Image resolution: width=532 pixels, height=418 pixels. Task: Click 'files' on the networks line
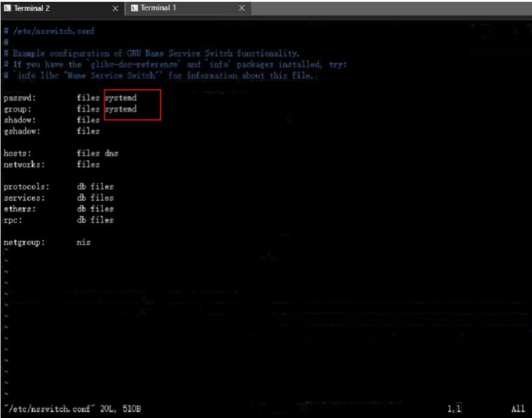tap(88, 164)
